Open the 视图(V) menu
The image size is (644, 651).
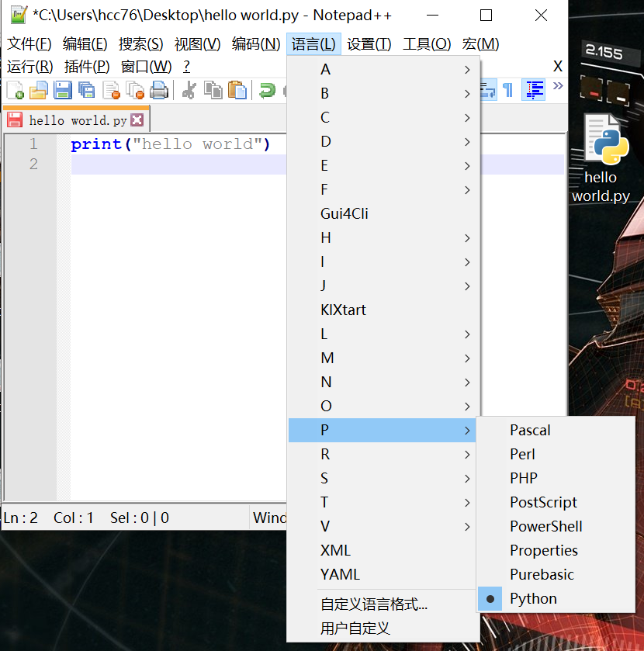pos(197,43)
